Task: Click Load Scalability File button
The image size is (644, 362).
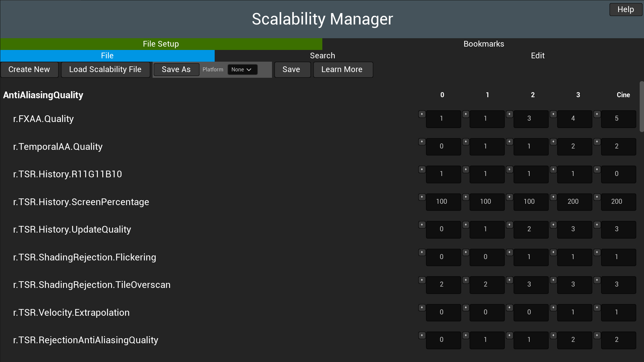Action: pos(105,70)
